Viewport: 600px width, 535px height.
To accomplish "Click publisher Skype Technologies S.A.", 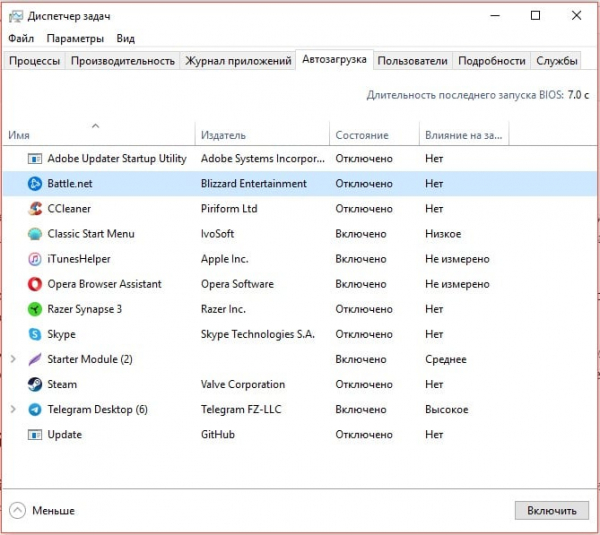I will click(258, 334).
